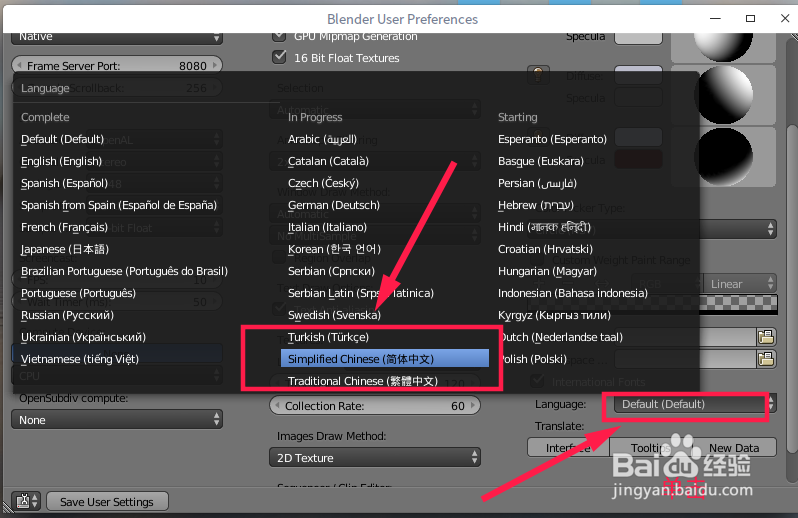
Task: Choose Japanese (日本語) language
Action: [65, 249]
